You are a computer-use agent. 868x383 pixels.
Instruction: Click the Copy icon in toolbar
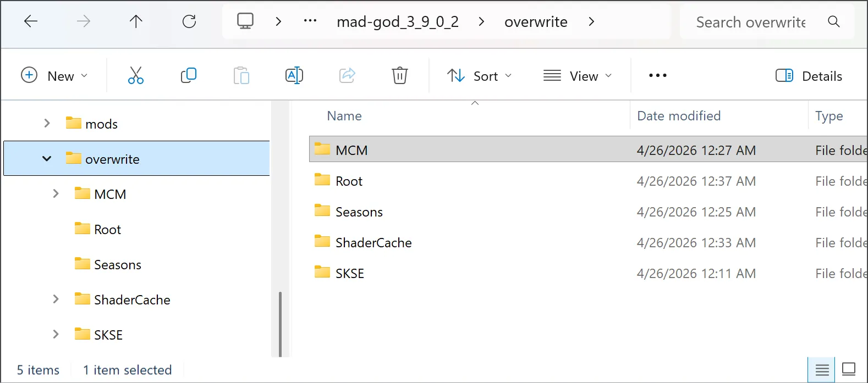click(x=188, y=76)
